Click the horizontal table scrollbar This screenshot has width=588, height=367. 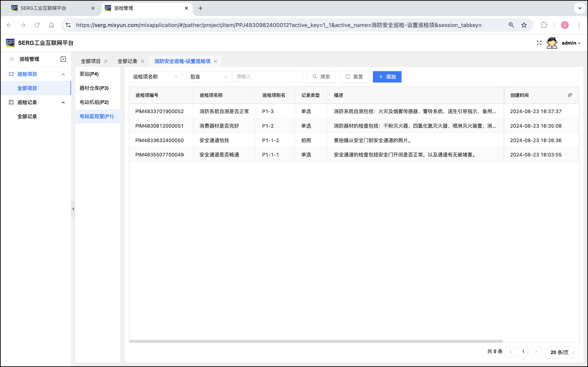[x=316, y=341]
